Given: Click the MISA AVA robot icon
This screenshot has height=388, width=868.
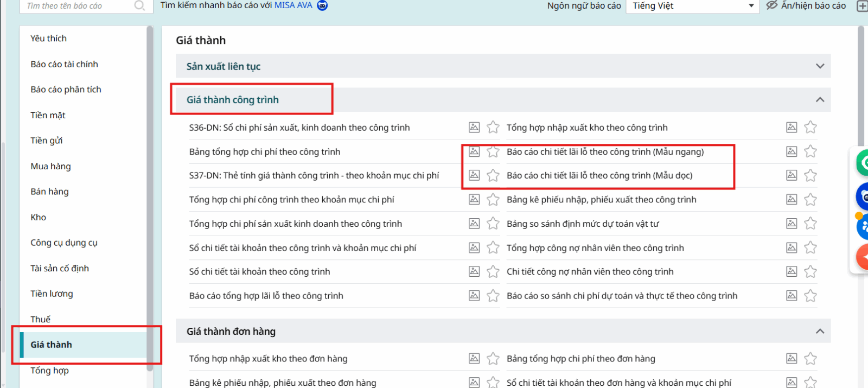Looking at the screenshot, I should [x=322, y=5].
